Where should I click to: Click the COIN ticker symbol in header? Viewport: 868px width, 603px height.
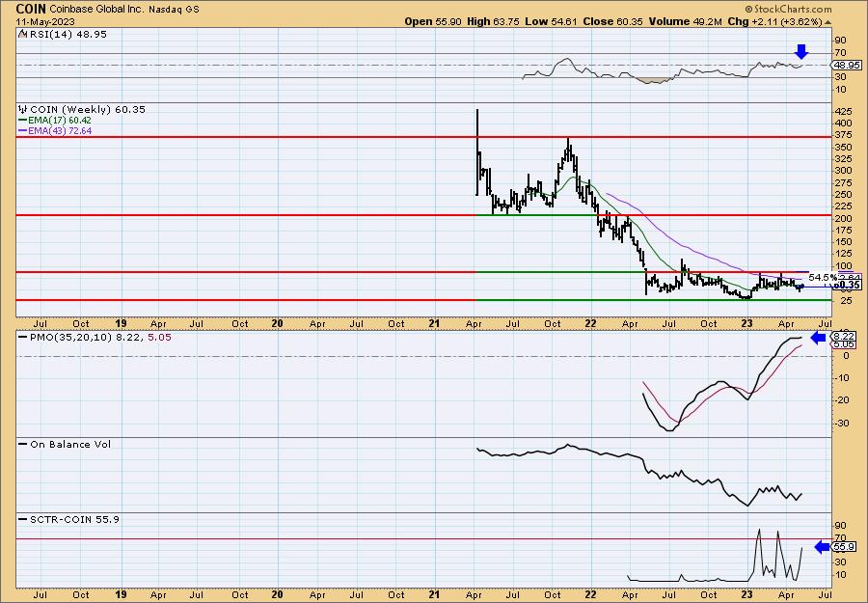pos(31,9)
